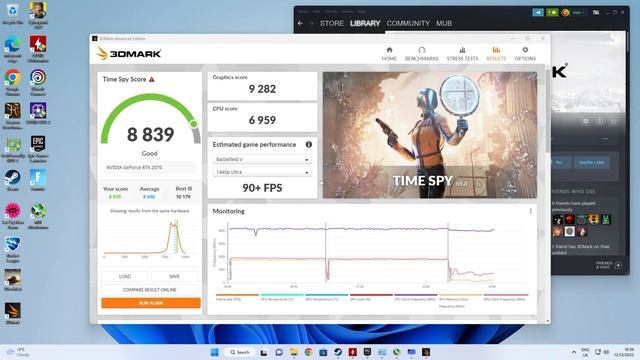Screen dimensions: 640x360
Task: Go to Stress Tests in 3DMark
Action: click(462, 53)
